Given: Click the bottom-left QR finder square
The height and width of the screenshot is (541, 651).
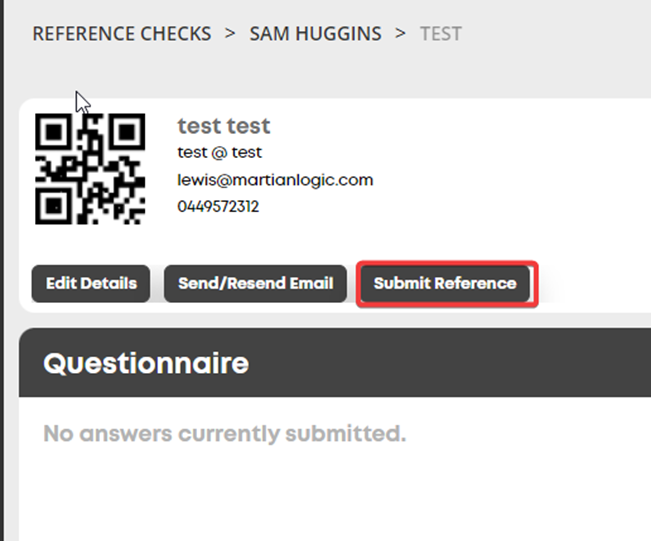Looking at the screenshot, I should (x=53, y=206).
